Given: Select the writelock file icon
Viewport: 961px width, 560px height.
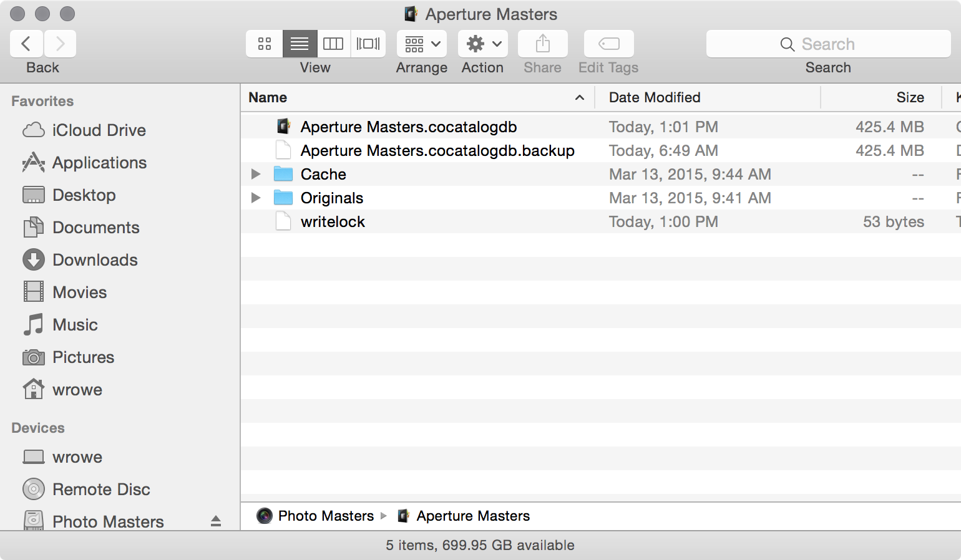Looking at the screenshot, I should (x=283, y=221).
